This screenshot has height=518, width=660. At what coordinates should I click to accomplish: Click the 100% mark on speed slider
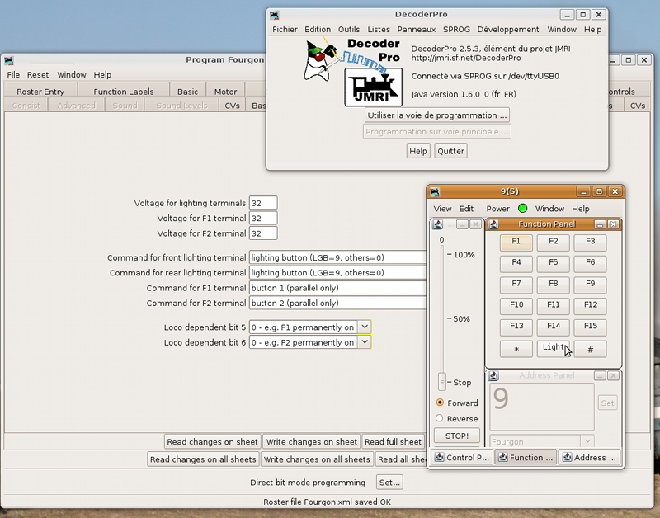pyautogui.click(x=464, y=255)
